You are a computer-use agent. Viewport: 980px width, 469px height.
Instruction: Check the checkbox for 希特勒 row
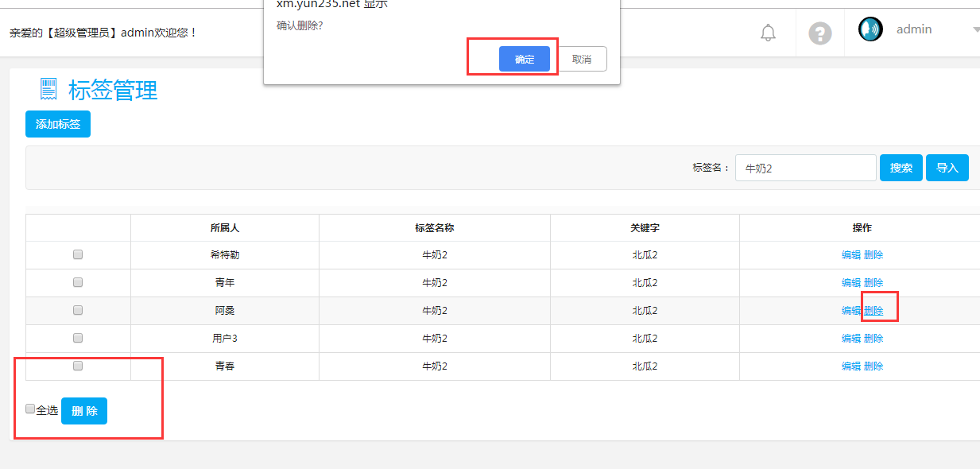[78, 255]
